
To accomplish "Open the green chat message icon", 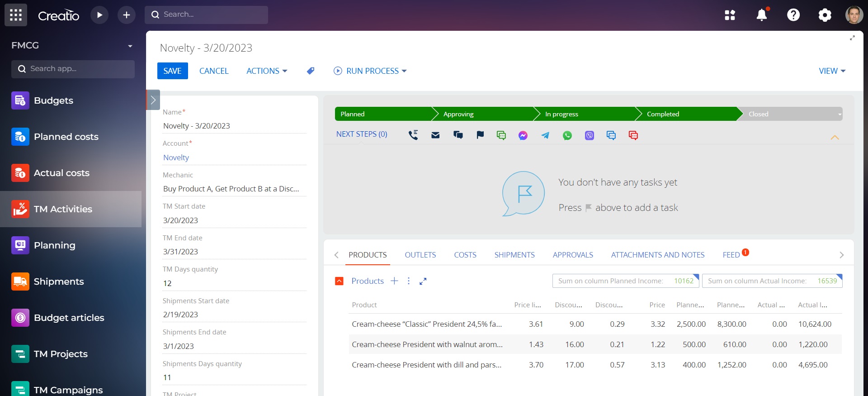I will click(501, 135).
